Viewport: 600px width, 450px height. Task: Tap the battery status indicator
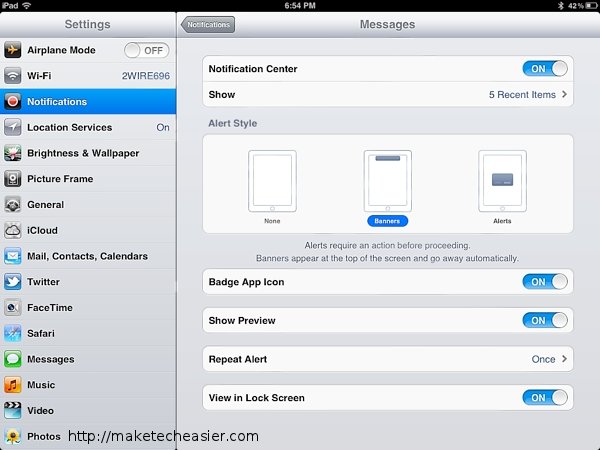coord(592,5)
